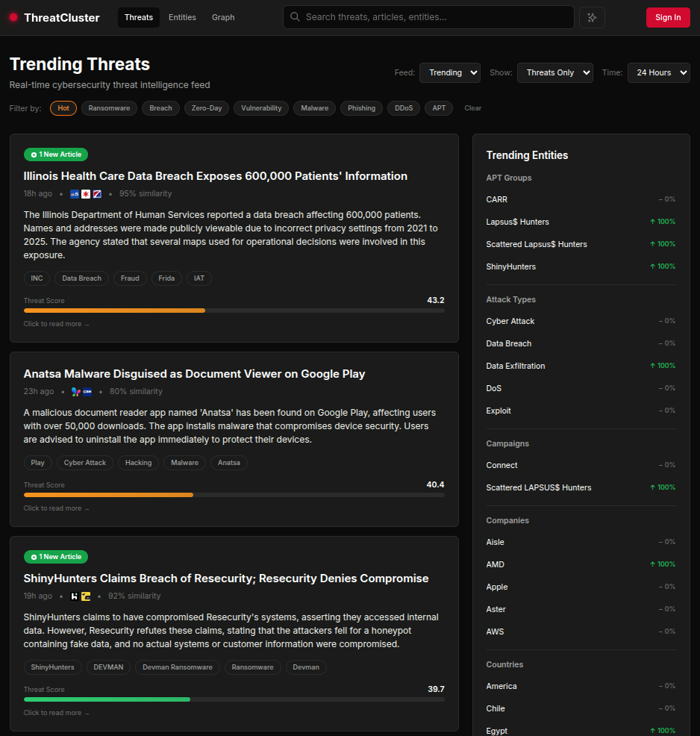The height and width of the screenshot is (736, 700).
Task: Clear all active filters
Action: [x=473, y=108]
